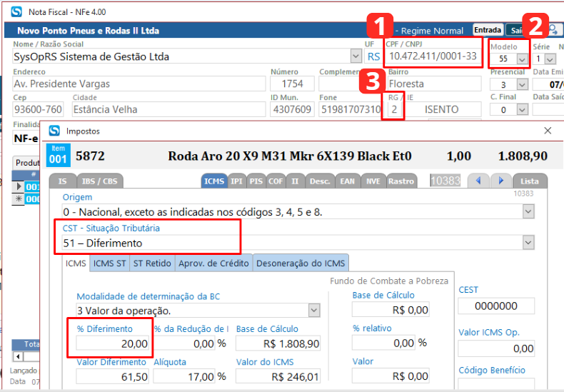Open Modalidade de determinação da BC dropdown
Image resolution: width=564 pixels, height=392 pixels.
point(314,311)
